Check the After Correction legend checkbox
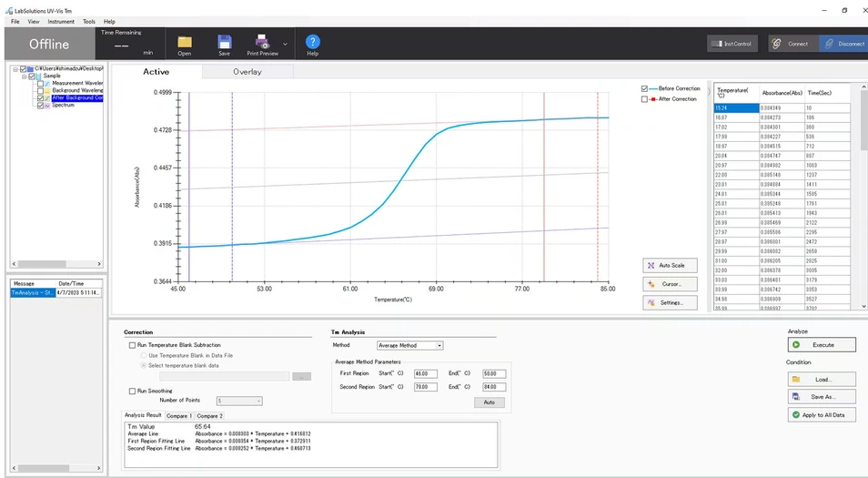Image resolution: width=868 pixels, height=478 pixels. [646, 99]
